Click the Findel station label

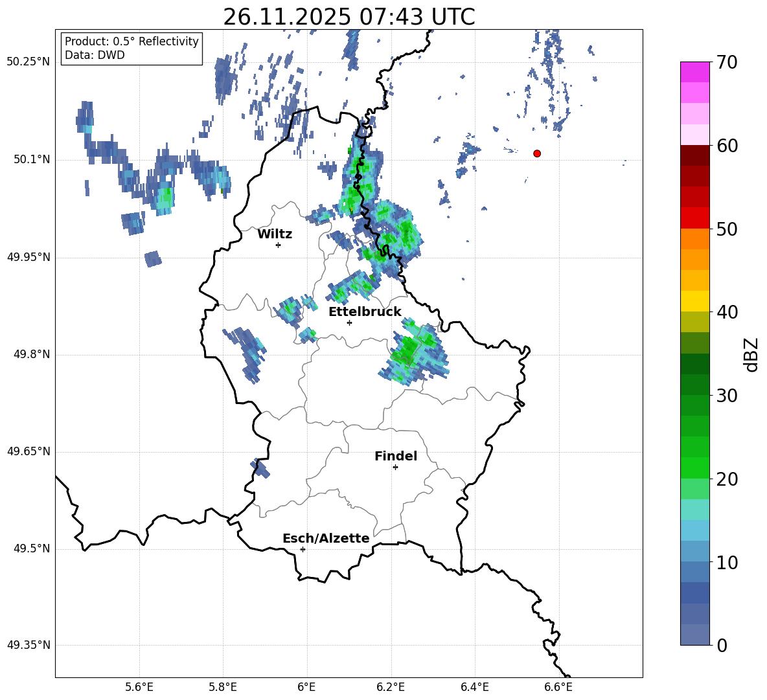[396, 456]
